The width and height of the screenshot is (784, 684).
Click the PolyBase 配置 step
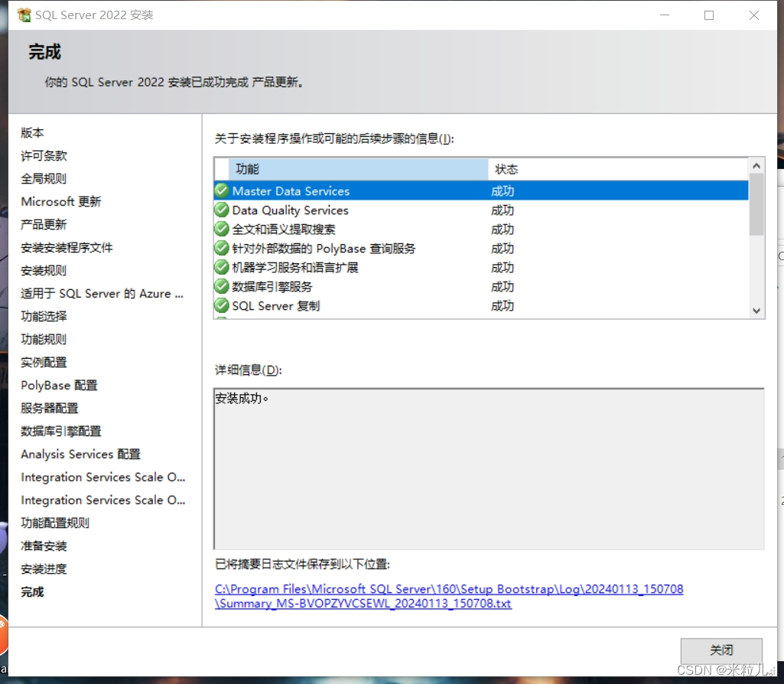59,385
